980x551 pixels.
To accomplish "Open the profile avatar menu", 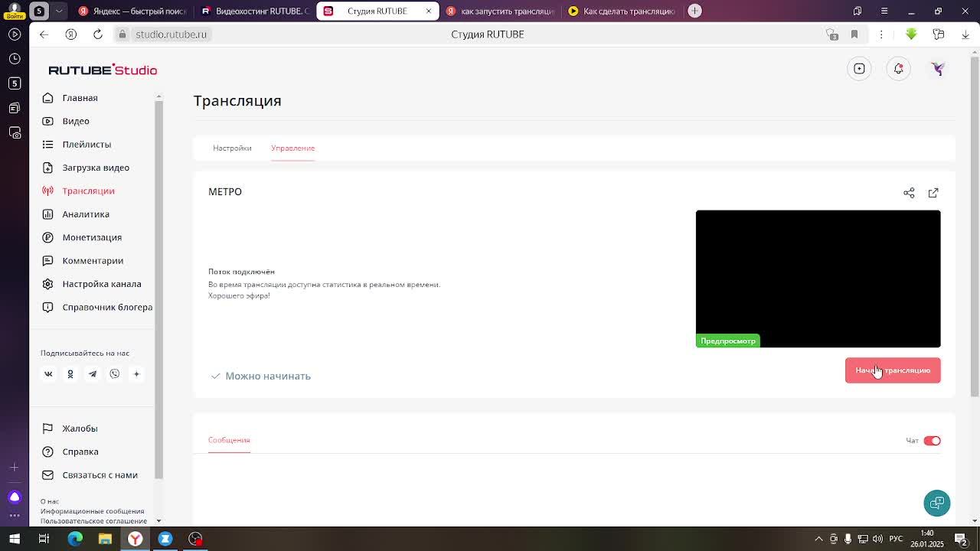I will pyautogui.click(x=938, y=69).
